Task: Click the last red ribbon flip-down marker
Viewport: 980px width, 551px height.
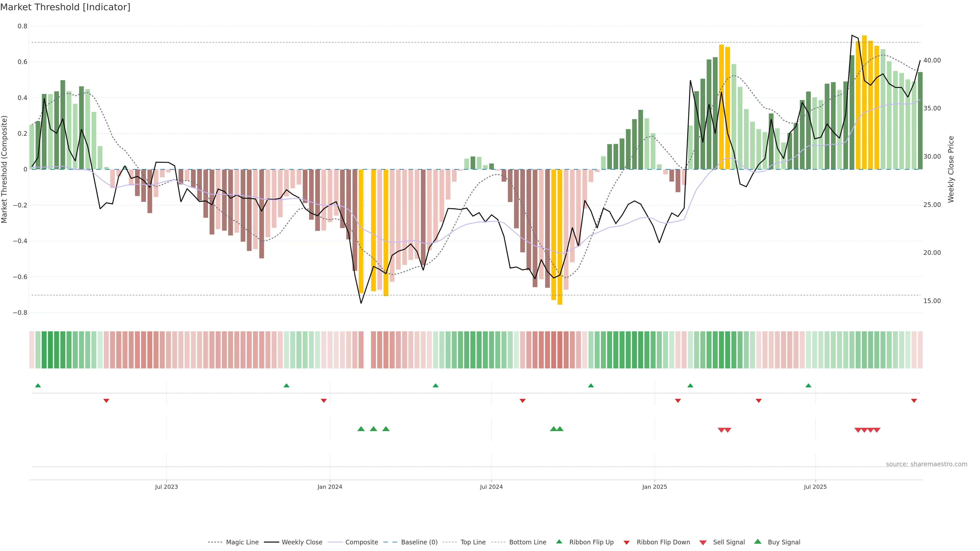Action: click(x=914, y=400)
